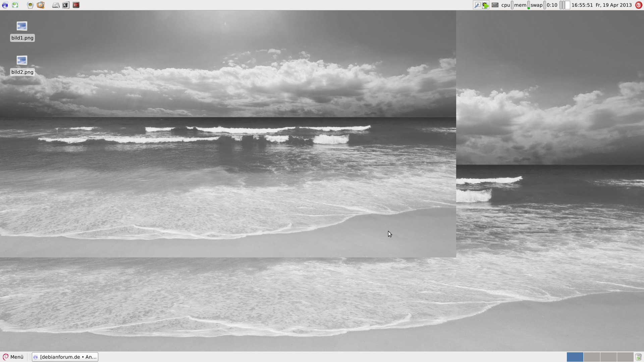Open the trash bin in bottom panel
The height and width of the screenshot is (362, 644).
click(x=638, y=357)
